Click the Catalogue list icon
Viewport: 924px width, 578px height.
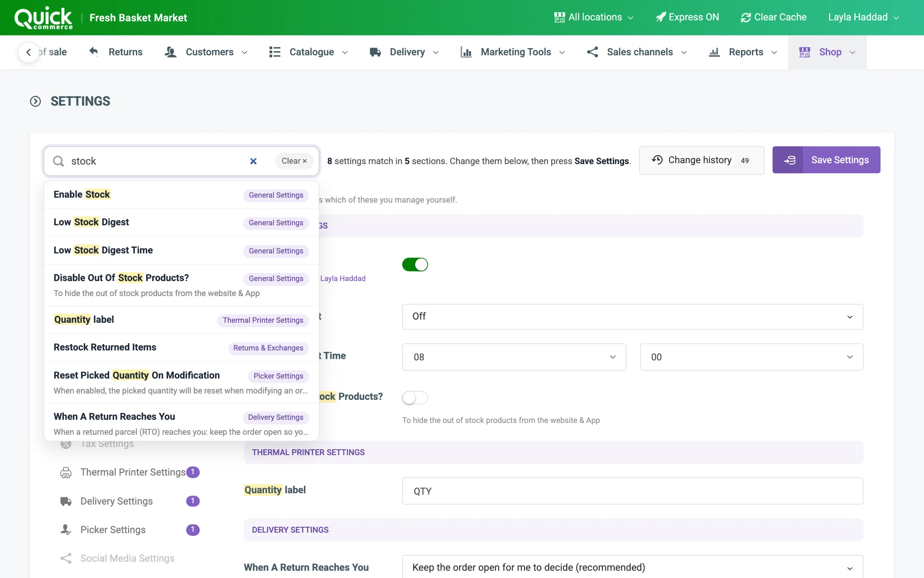click(x=274, y=52)
